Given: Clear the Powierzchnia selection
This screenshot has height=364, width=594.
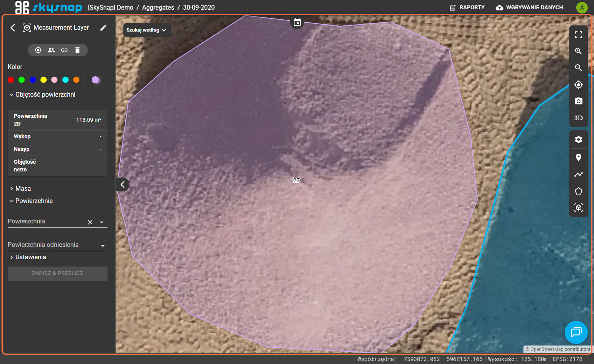Looking at the screenshot, I should [90, 222].
